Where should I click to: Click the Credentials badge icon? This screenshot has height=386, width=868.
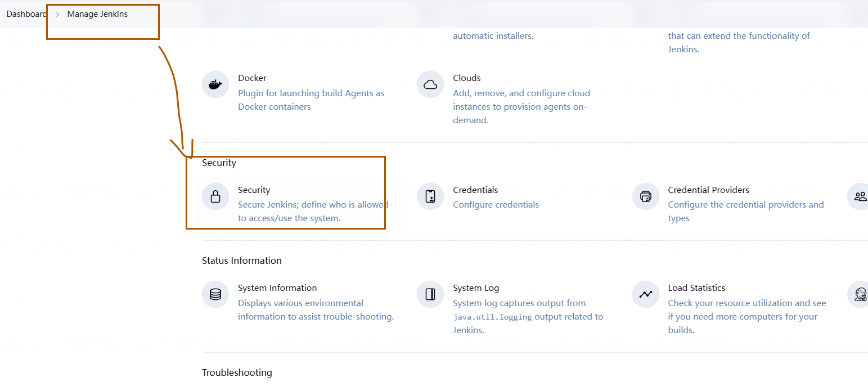click(430, 196)
